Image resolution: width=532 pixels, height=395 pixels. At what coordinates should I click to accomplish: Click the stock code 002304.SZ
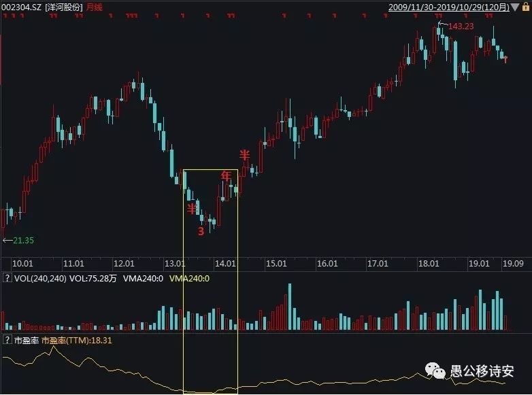click(21, 7)
